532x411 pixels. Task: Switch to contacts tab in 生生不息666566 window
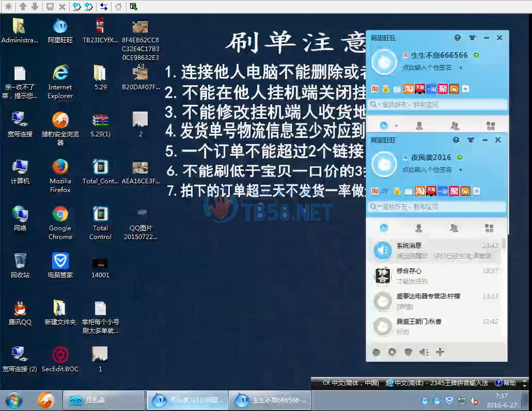pos(419,126)
